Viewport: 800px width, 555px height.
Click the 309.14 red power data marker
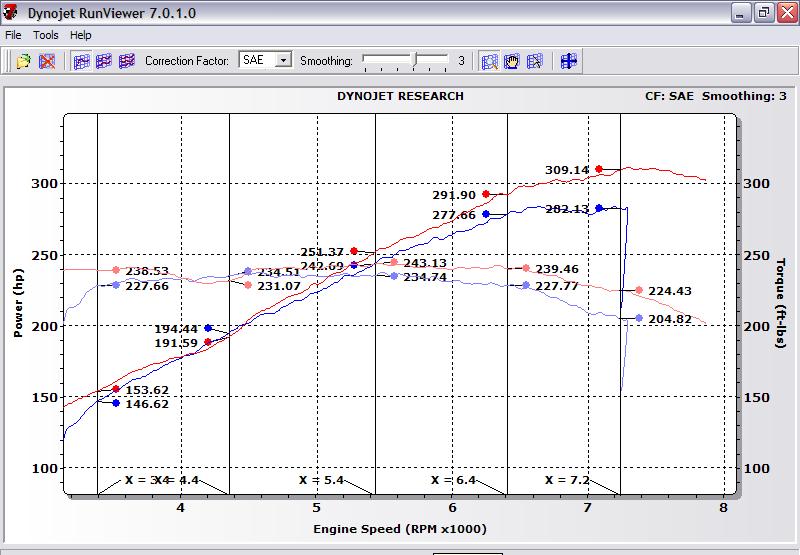[x=599, y=169]
